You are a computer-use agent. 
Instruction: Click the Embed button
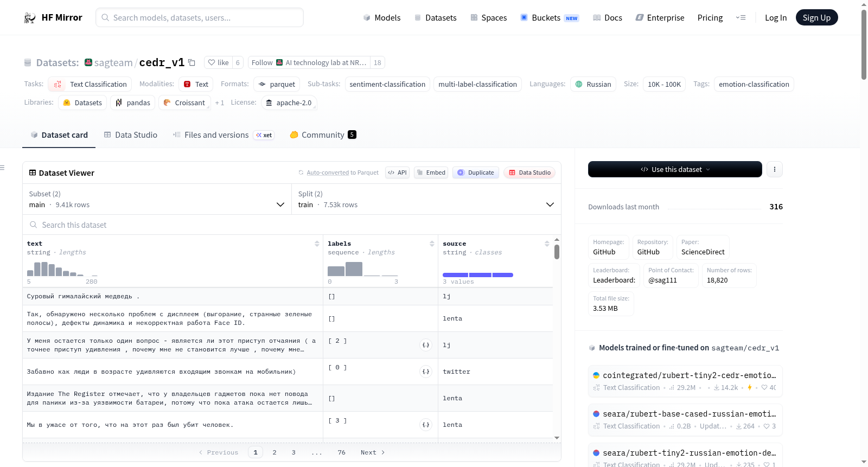[x=431, y=172]
